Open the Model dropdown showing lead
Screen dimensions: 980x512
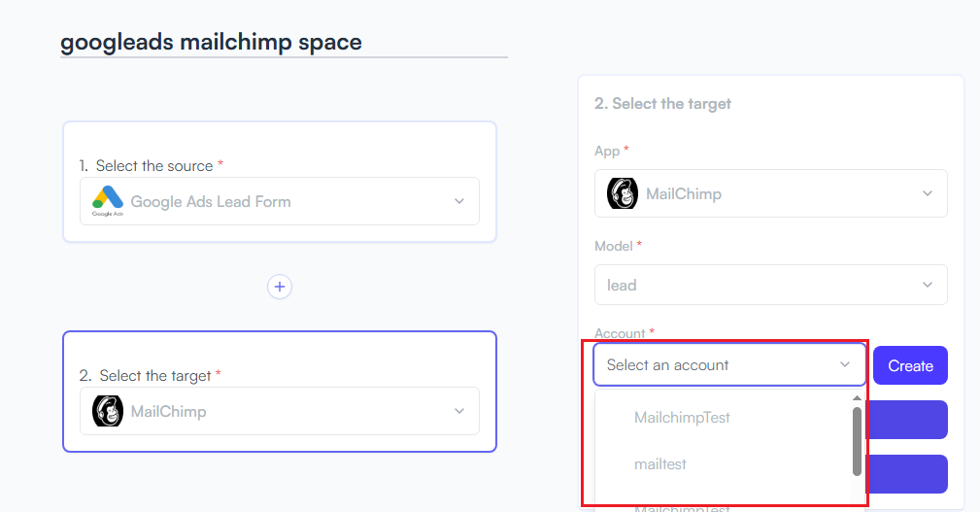(770, 285)
